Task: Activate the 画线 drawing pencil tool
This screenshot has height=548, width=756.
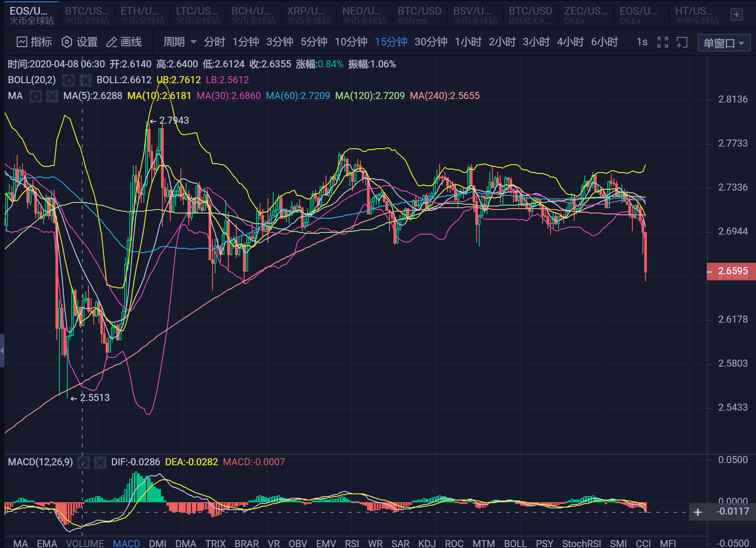Action: pos(112,42)
